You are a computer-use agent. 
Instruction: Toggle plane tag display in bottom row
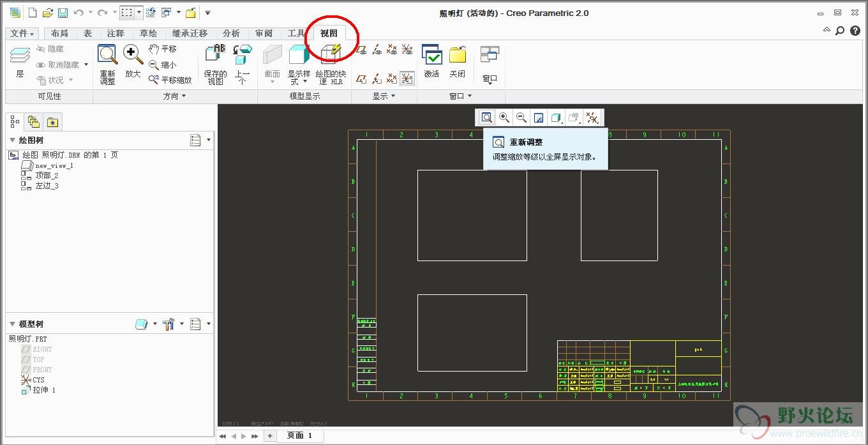pyautogui.click(x=361, y=79)
